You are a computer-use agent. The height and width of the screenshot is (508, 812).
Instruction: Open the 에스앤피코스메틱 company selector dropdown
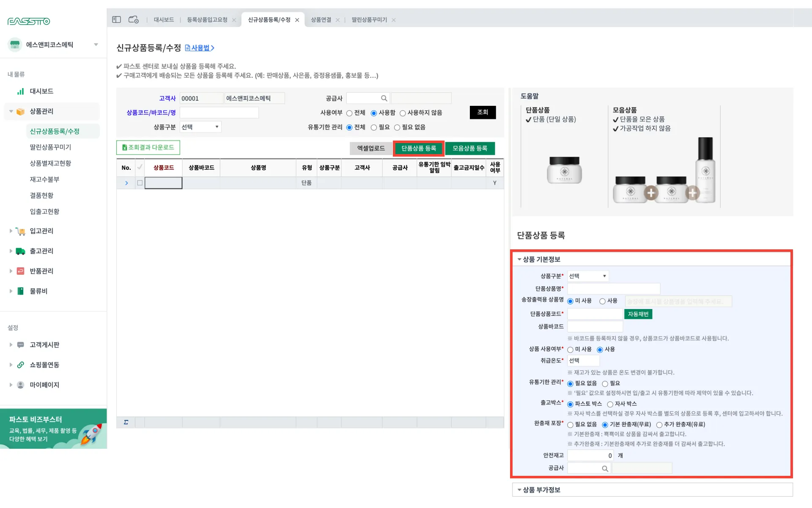coord(96,44)
